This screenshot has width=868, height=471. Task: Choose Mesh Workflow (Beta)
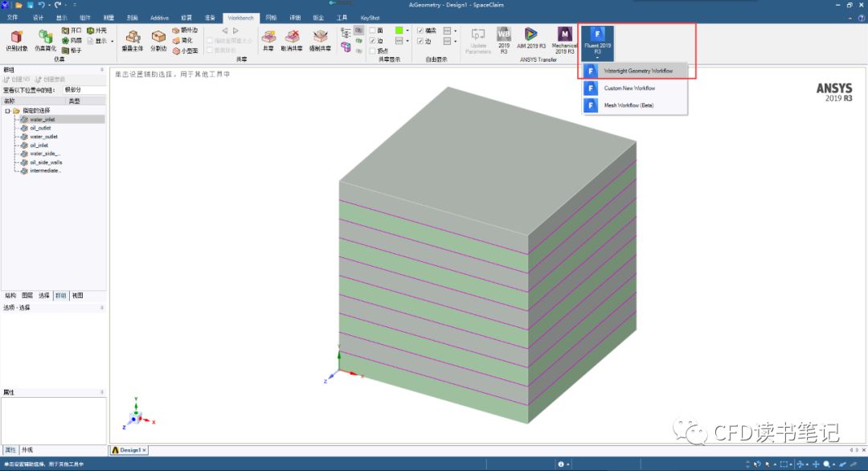pyautogui.click(x=634, y=105)
